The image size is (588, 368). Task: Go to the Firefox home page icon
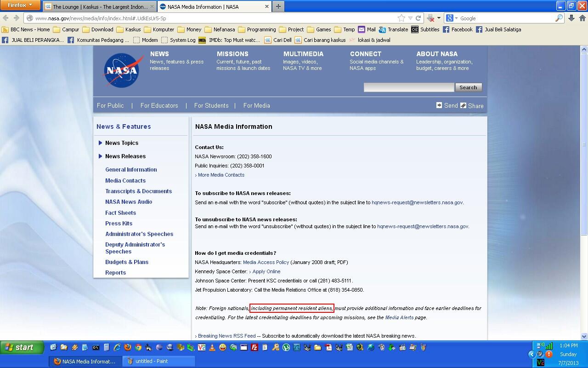[x=582, y=18]
